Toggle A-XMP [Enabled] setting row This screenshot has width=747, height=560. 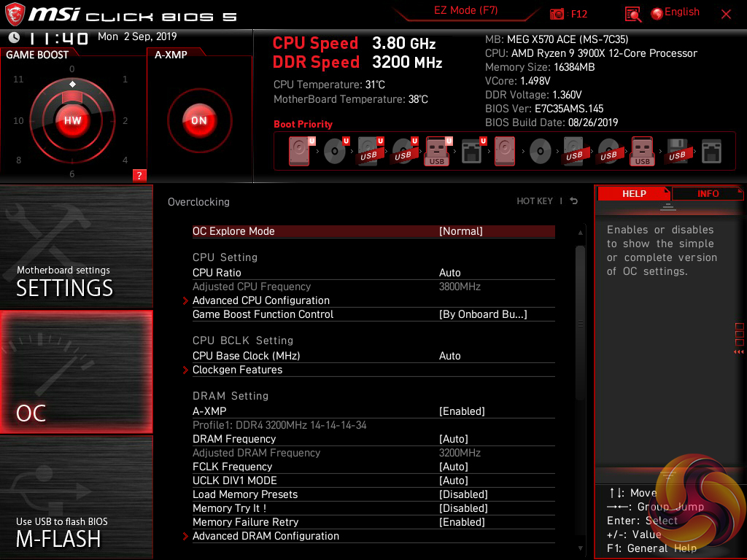(x=373, y=411)
